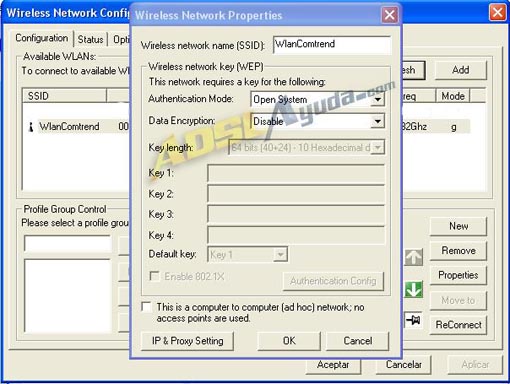Click the SSID name input field
The height and width of the screenshot is (384, 510).
(x=332, y=45)
